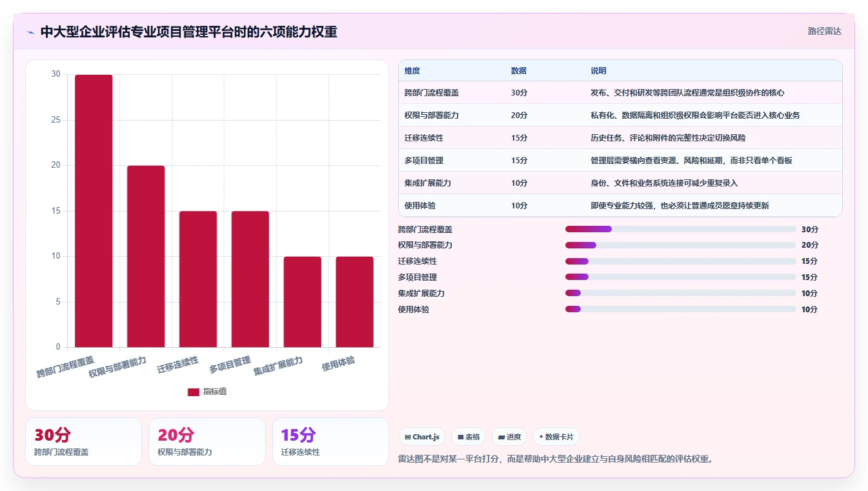Image resolution: width=868 pixels, height=491 pixels.
Task: Click 使用体验 cell in the table
Action: click(420, 206)
